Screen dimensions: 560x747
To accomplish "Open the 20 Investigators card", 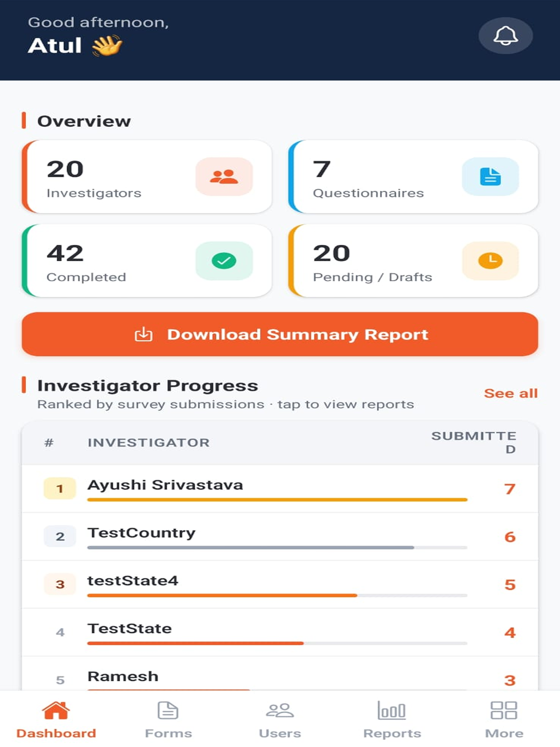I will pyautogui.click(x=147, y=177).
